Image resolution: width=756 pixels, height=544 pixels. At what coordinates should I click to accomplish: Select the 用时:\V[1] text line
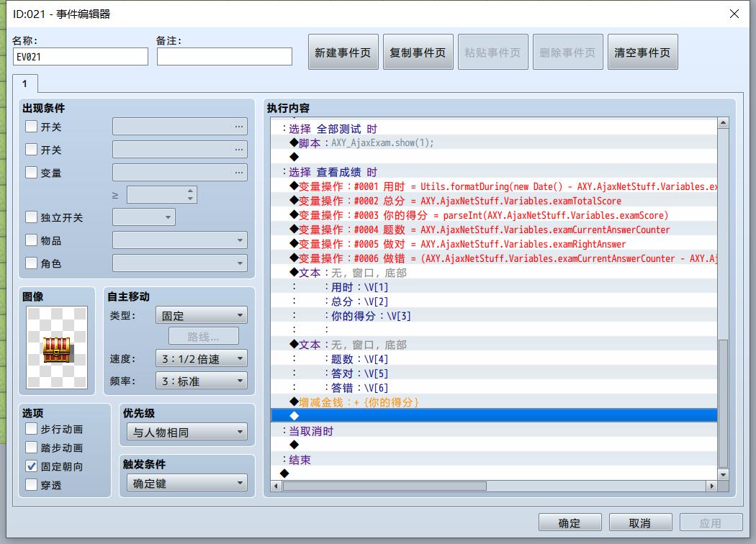pos(494,287)
